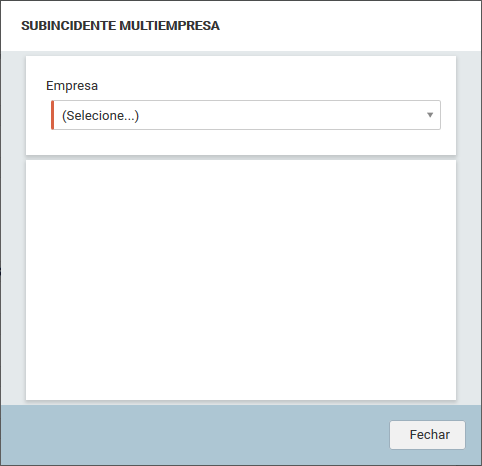This screenshot has height=466, width=482.
Task: Click the Subincidente Multiempresa title text
Action: (x=120, y=26)
